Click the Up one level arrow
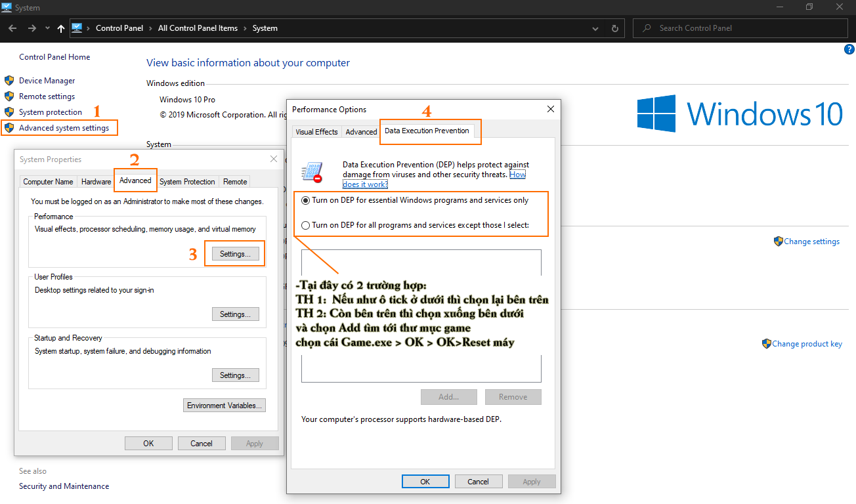 point(61,28)
